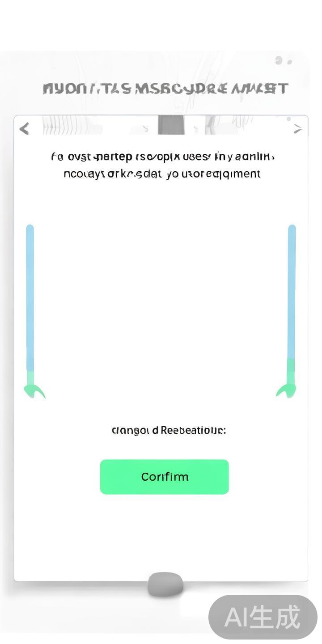322x644 pixels.
Task: Click the first line of instruction text
Action: [x=163, y=157]
